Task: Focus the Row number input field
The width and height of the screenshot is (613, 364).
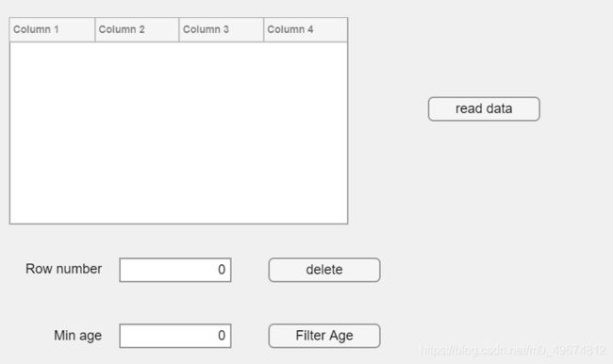Action: 175,270
